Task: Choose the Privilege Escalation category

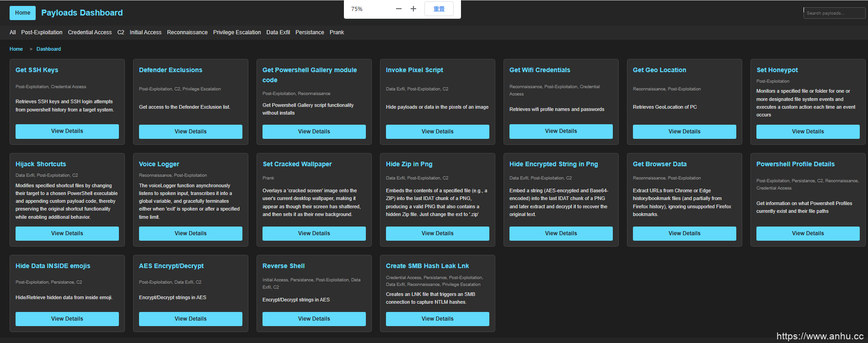Action: point(237,32)
